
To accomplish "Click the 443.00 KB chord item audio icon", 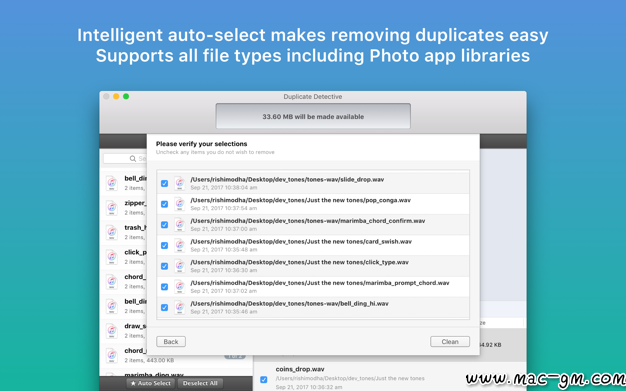I will pos(112,355).
